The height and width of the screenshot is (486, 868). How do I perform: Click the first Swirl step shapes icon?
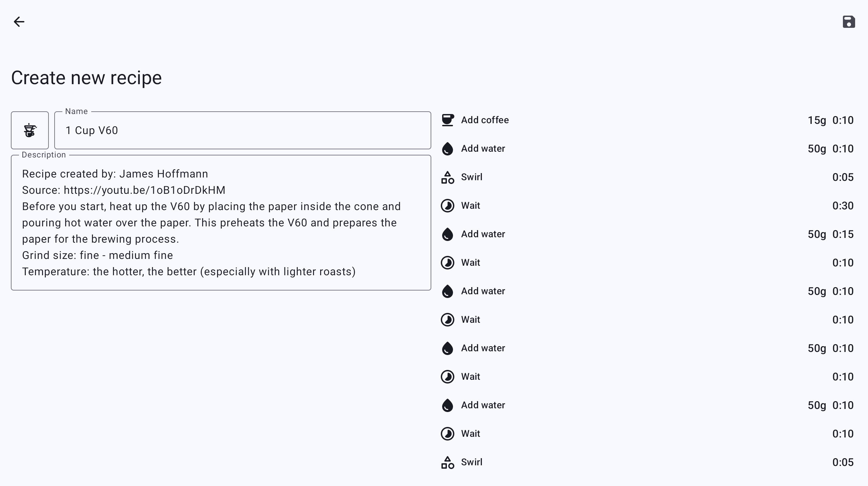(448, 177)
